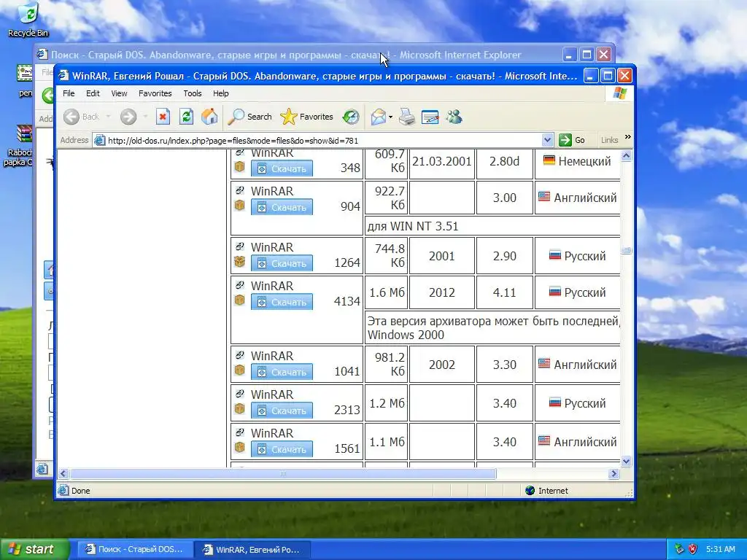This screenshot has width=747, height=560.
Task: Click the open package icon in 1264 row
Action: [x=239, y=262]
